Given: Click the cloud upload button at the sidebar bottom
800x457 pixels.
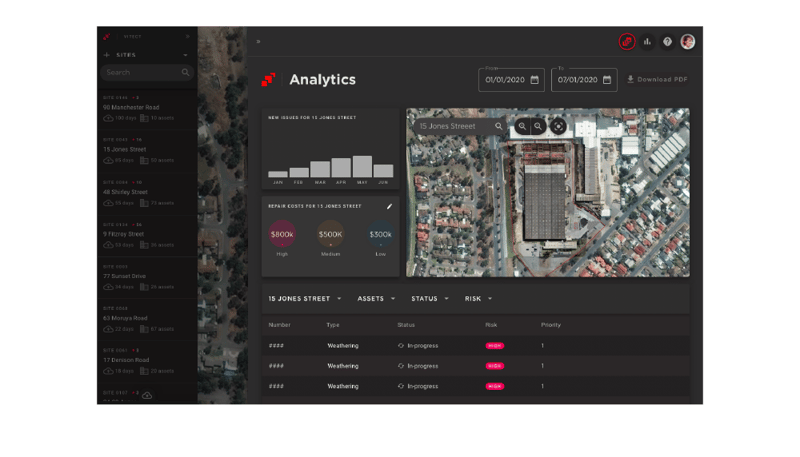Looking at the screenshot, I should coord(147,395).
